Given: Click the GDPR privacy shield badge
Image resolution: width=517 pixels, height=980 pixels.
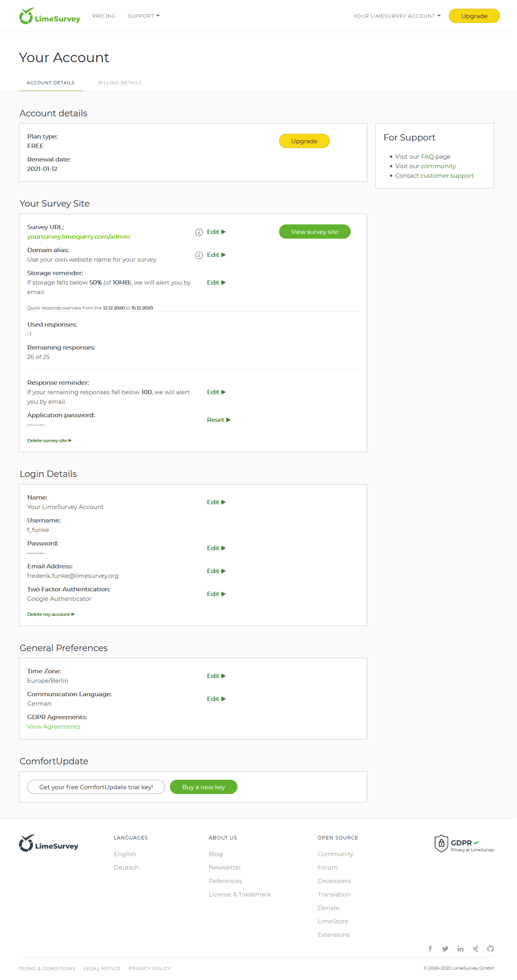Looking at the screenshot, I should tap(464, 844).
